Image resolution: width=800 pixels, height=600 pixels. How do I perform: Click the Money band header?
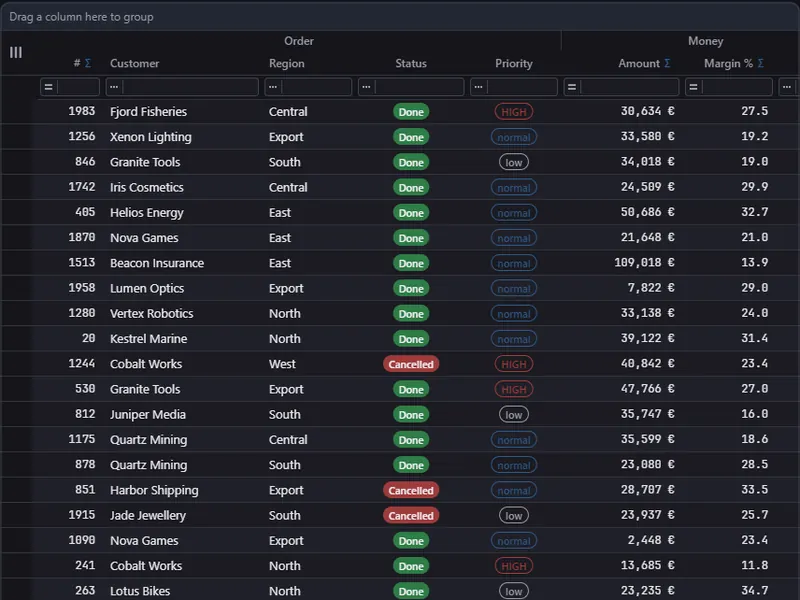(706, 41)
